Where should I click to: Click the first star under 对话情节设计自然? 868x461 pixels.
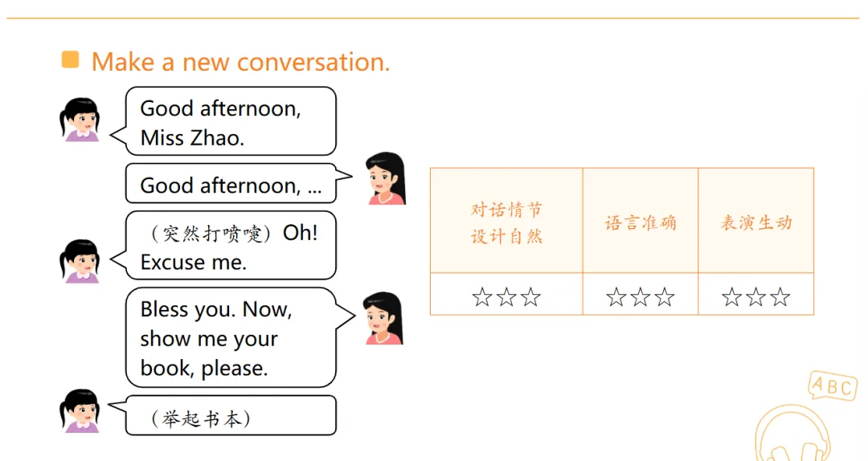(x=482, y=297)
